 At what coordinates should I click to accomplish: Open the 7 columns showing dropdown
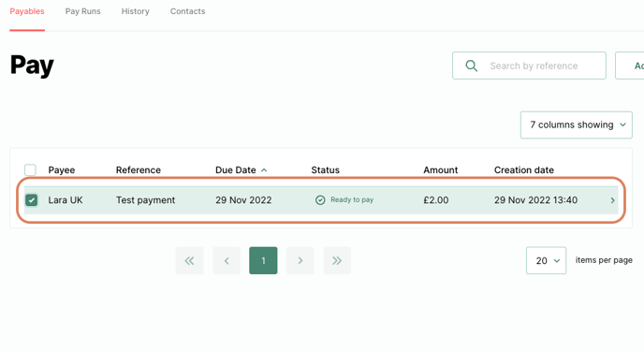tap(577, 124)
